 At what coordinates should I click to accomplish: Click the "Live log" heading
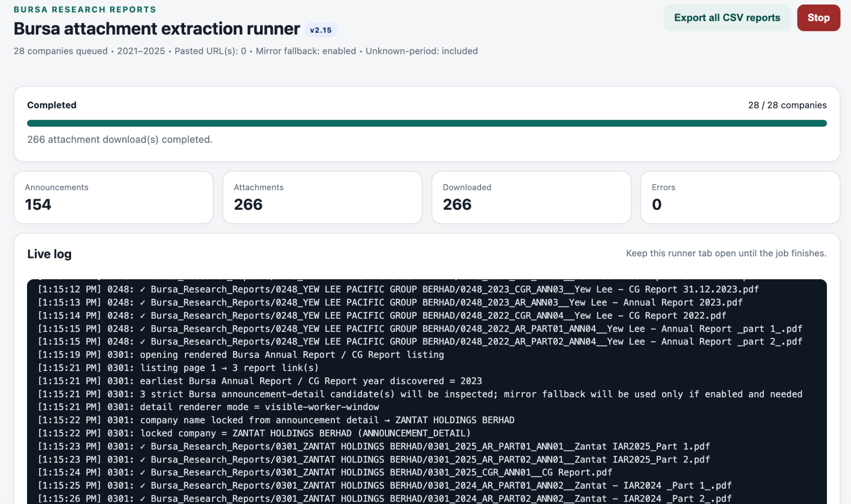(49, 254)
